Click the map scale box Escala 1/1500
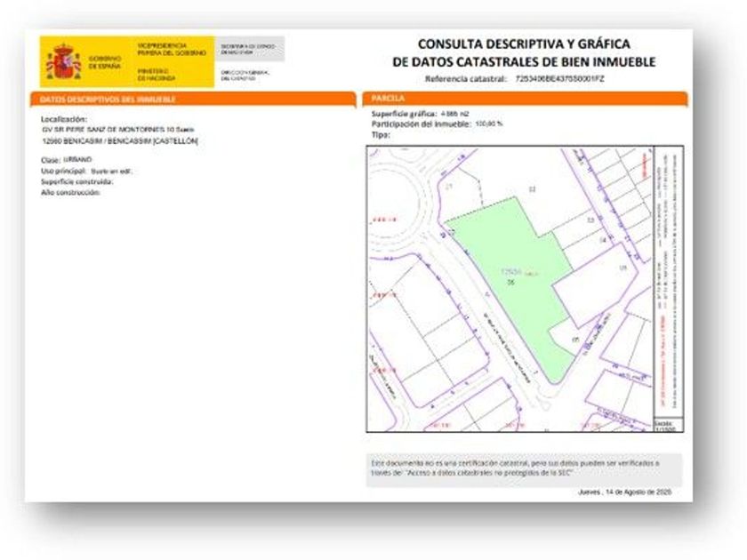Image resolution: width=747 pixels, height=560 pixels. [669, 424]
